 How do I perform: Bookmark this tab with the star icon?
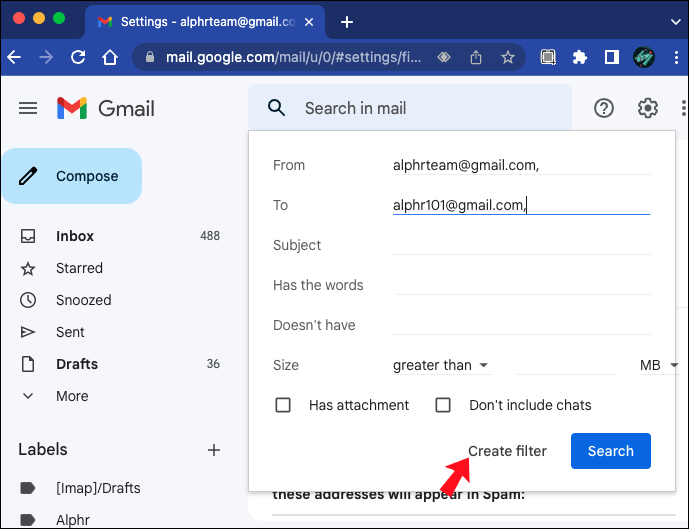point(508,57)
